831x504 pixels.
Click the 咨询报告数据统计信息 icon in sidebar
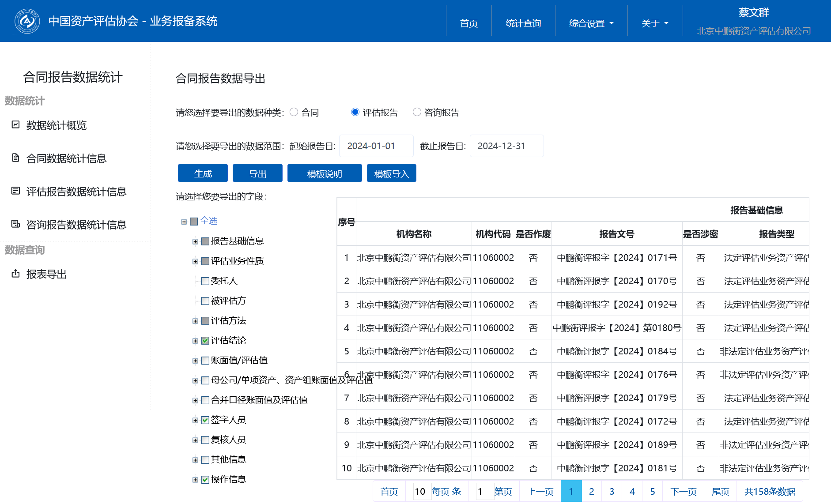15,224
